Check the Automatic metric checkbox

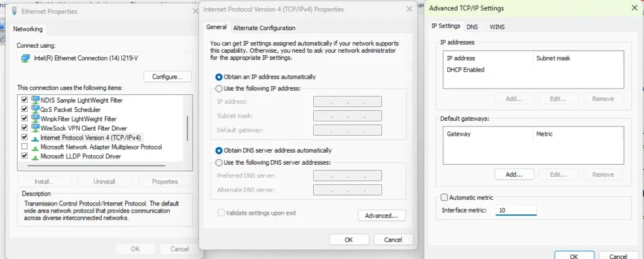tap(444, 197)
